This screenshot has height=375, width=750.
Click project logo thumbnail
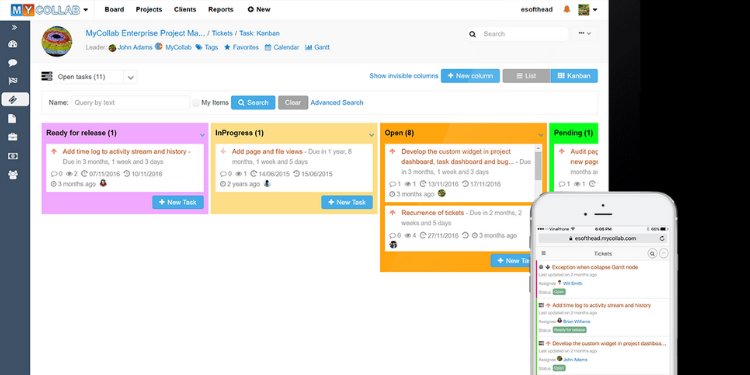pos(57,41)
